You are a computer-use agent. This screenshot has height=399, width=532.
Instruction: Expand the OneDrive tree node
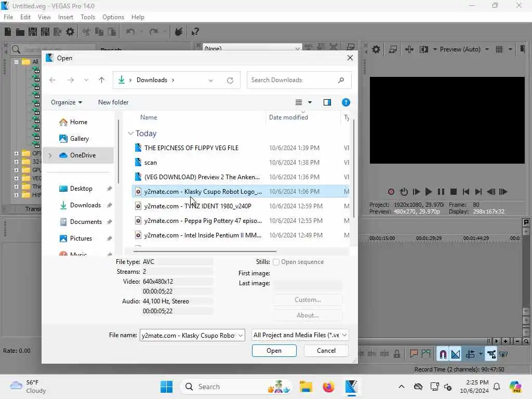50,155
